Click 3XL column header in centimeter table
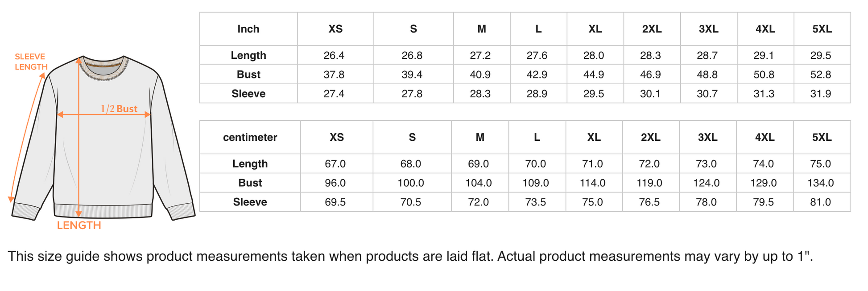This screenshot has height=291, width=868. click(x=708, y=137)
